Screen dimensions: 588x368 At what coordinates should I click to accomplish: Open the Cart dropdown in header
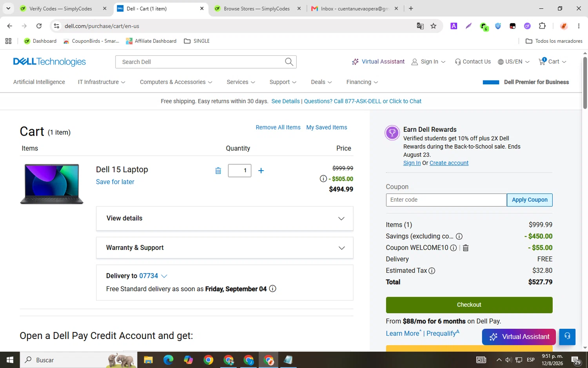pos(552,62)
